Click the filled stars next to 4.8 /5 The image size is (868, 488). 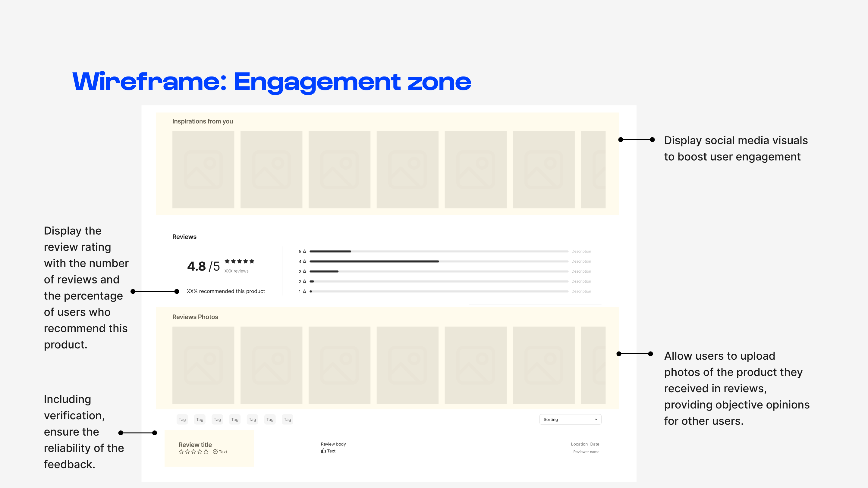click(239, 261)
